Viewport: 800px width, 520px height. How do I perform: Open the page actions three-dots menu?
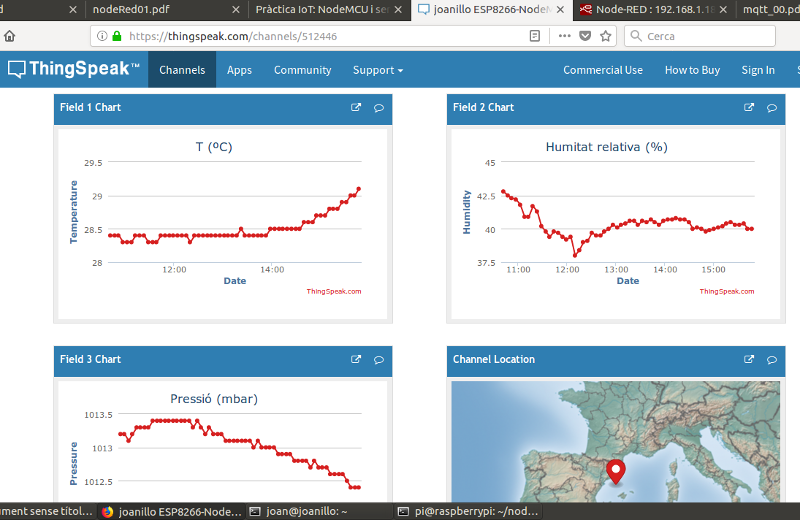(x=564, y=36)
